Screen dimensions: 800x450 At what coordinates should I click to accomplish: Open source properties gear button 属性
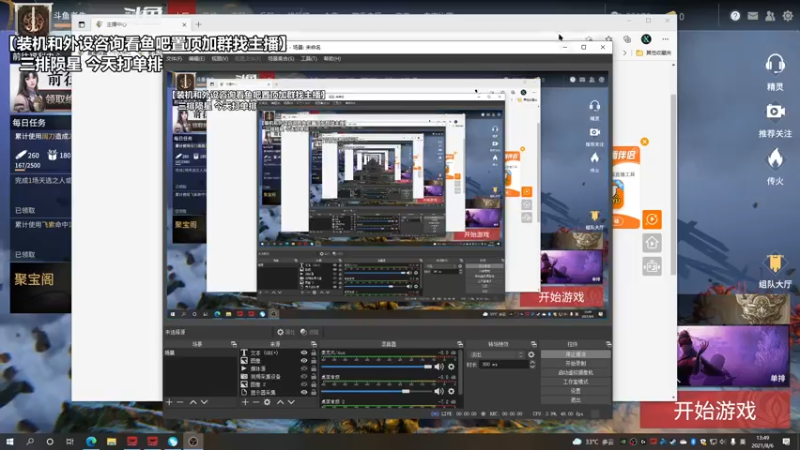pyautogui.click(x=286, y=332)
